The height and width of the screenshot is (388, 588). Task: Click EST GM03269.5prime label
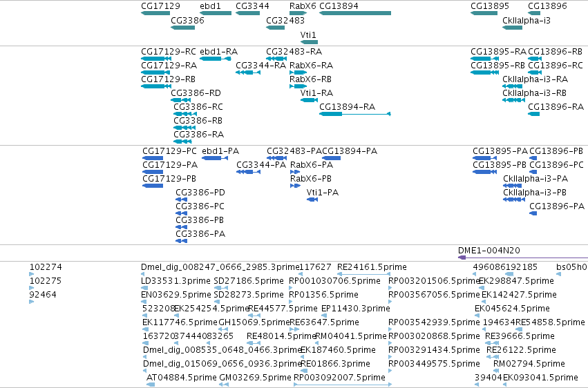pos(255,378)
